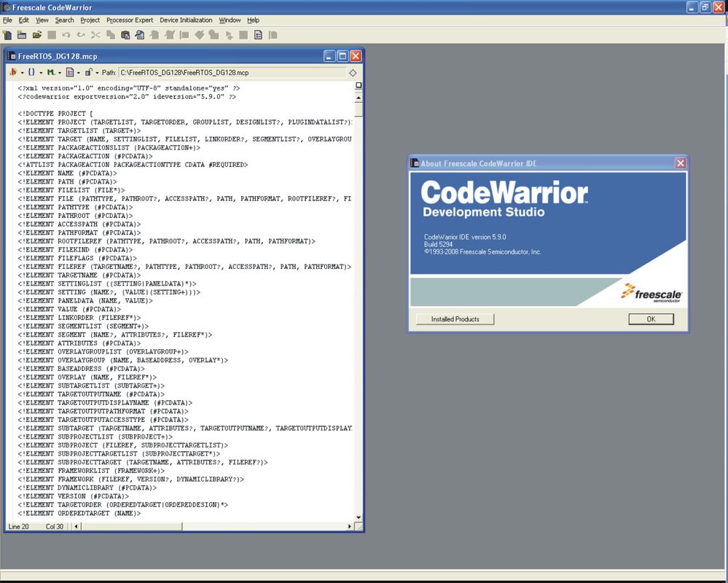This screenshot has width=728, height=583.
Task: Click 'CodeWarrior IDE version 5.9.0' text
Action: point(465,237)
